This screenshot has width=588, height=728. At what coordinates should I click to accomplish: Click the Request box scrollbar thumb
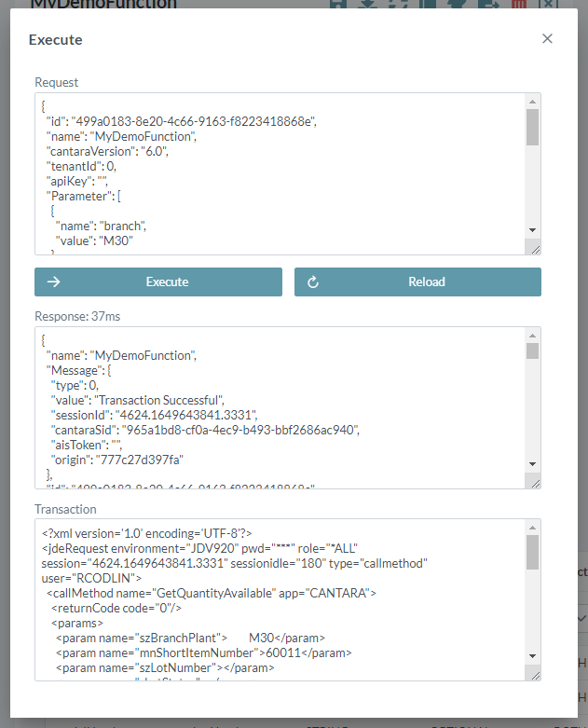[x=532, y=128]
